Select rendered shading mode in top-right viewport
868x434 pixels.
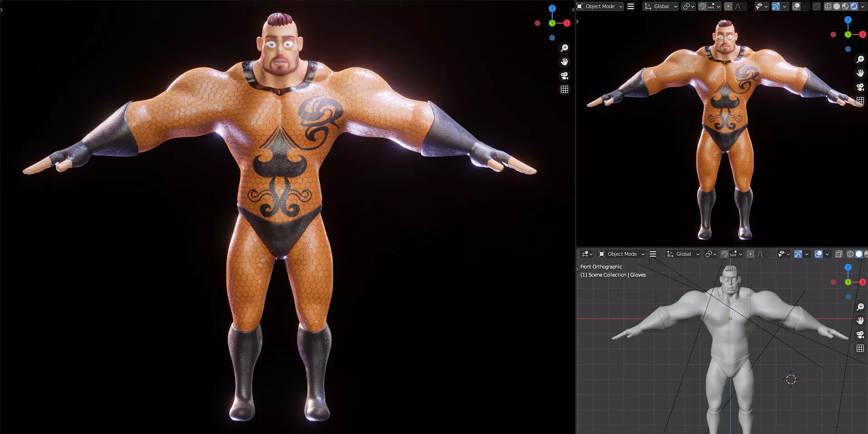pos(853,6)
